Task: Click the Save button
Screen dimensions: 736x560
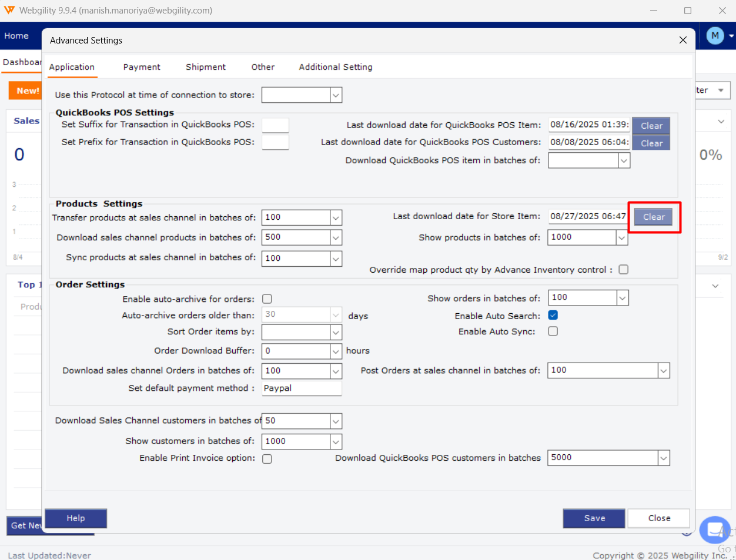Action: tap(594, 518)
